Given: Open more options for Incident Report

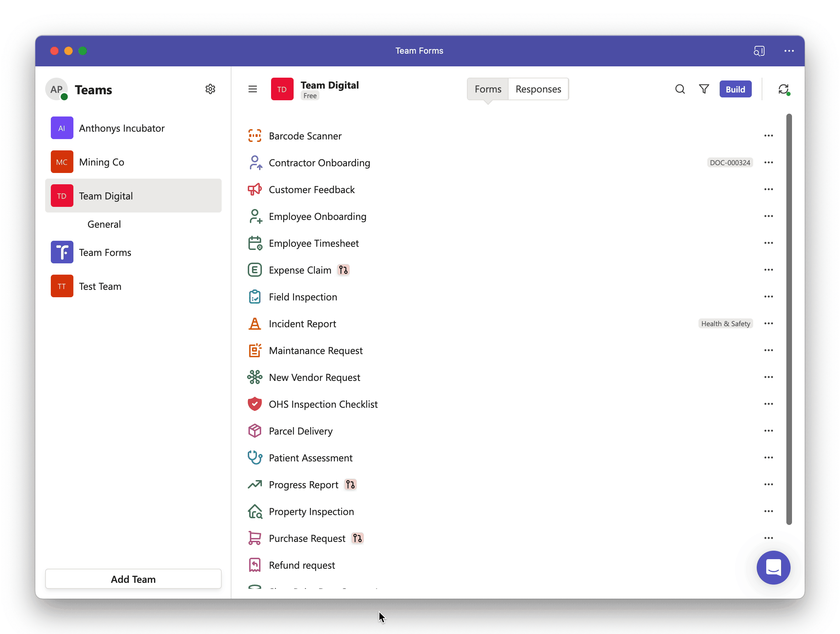Looking at the screenshot, I should click(x=768, y=324).
